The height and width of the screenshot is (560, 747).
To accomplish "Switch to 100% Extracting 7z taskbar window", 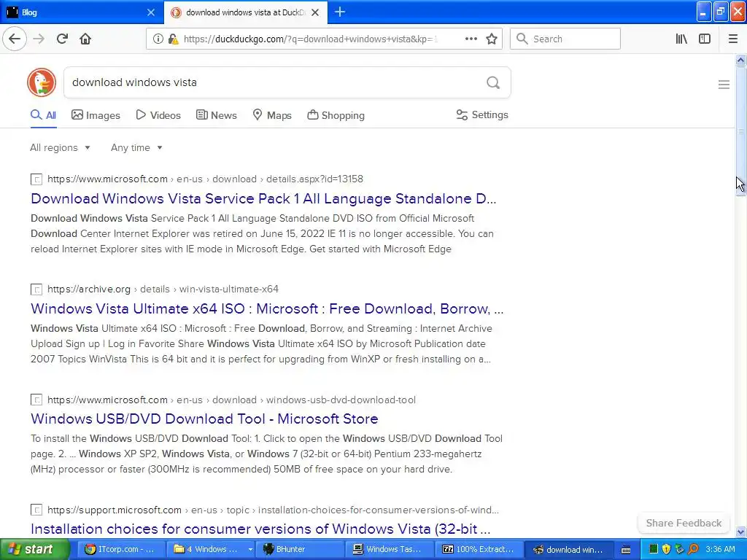I will (x=480, y=550).
